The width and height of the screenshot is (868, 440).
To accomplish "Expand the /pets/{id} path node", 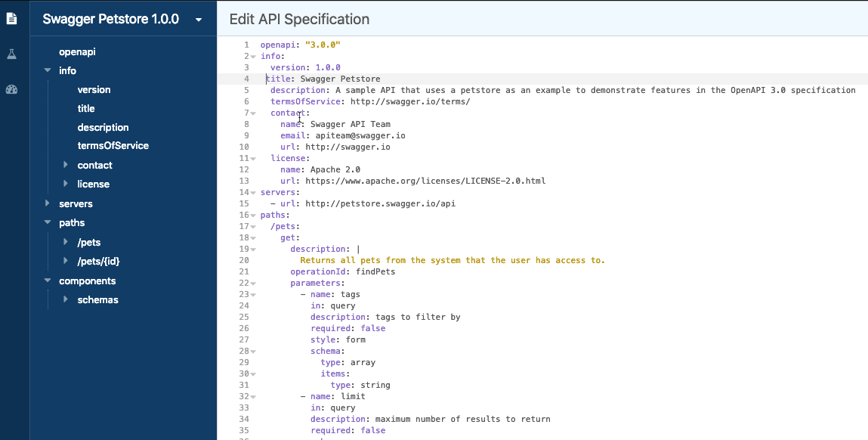I will pos(66,261).
